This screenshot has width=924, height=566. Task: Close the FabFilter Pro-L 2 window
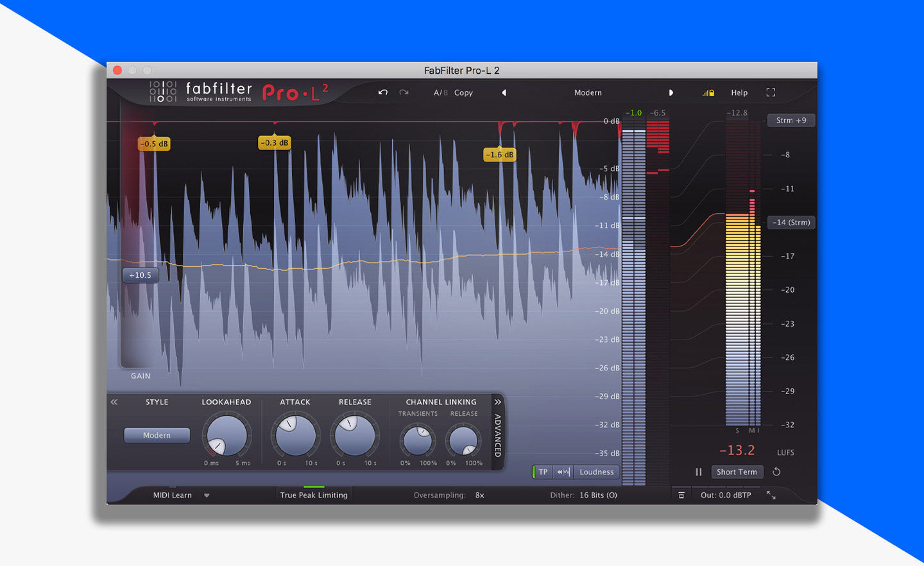pos(117,70)
